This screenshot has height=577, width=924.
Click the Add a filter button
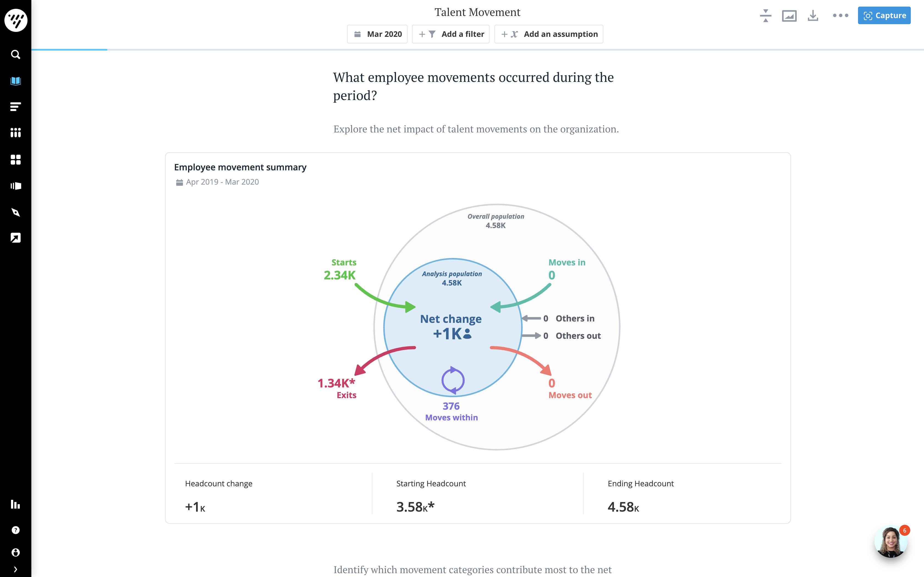coord(450,34)
